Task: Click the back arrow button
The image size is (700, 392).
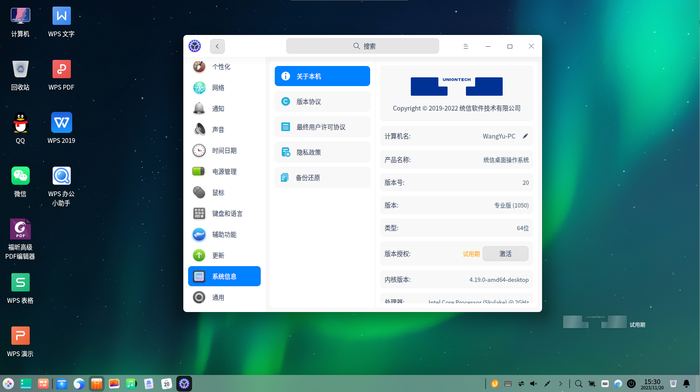Action: coord(217,46)
